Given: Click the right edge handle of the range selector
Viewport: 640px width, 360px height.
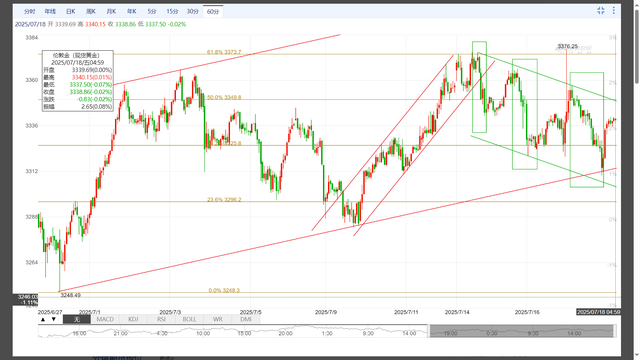Looking at the screenshot, I should click(x=614, y=331).
